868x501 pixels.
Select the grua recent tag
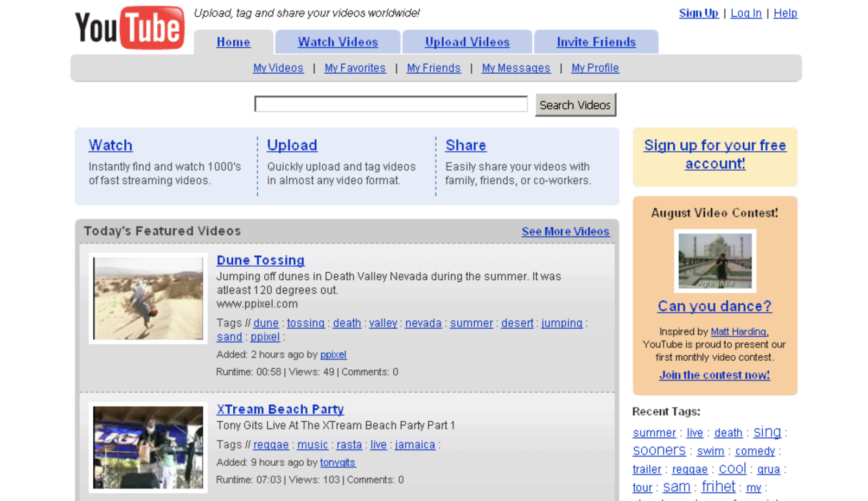click(768, 470)
